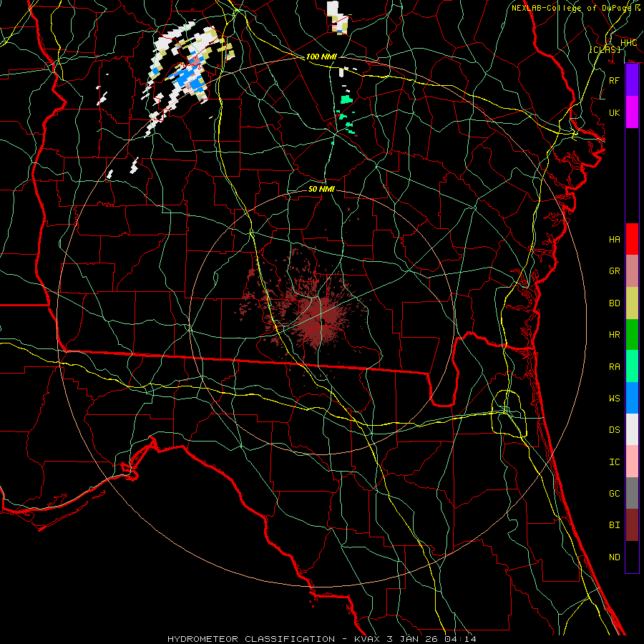Click the ND black legend swatch
Viewport: 644px width, 644px height.
632,557
